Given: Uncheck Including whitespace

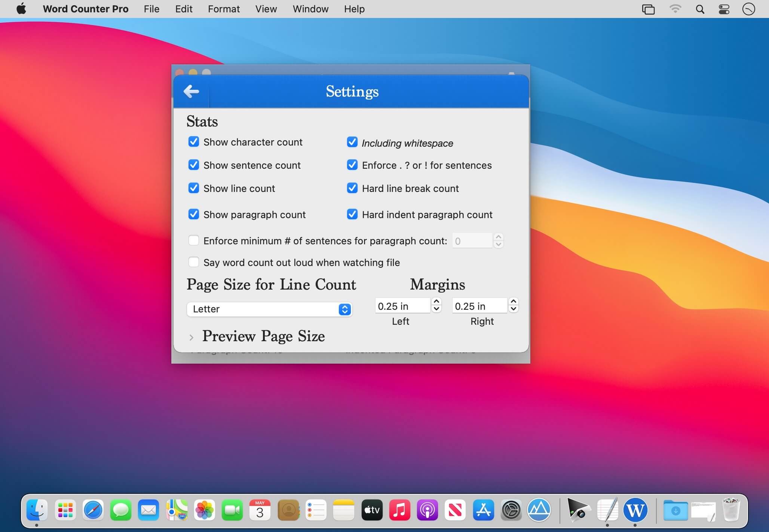Looking at the screenshot, I should click(x=352, y=142).
